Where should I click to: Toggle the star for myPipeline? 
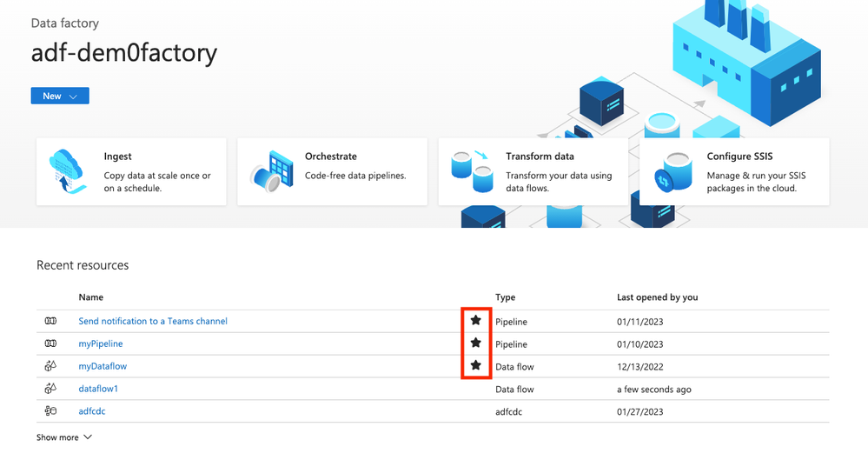475,343
